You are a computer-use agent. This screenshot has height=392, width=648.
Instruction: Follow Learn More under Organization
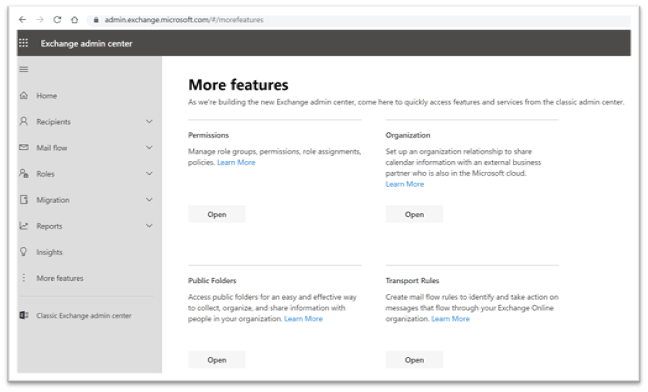(x=405, y=184)
